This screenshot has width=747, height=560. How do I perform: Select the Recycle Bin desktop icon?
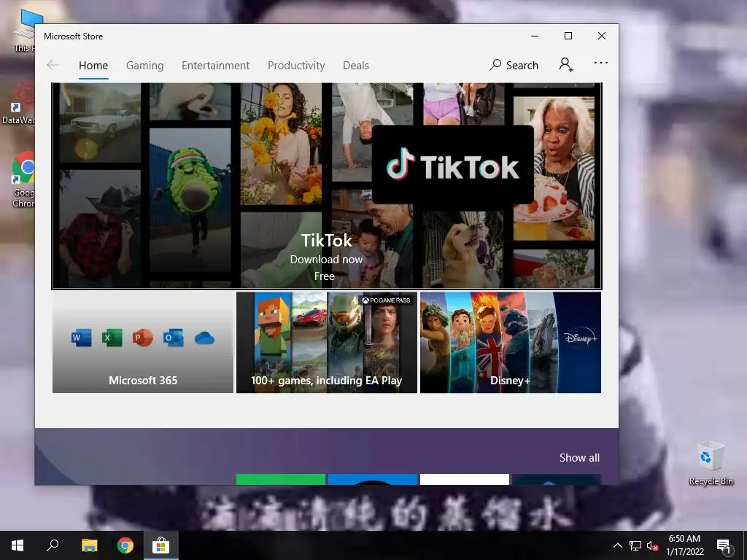click(x=711, y=463)
